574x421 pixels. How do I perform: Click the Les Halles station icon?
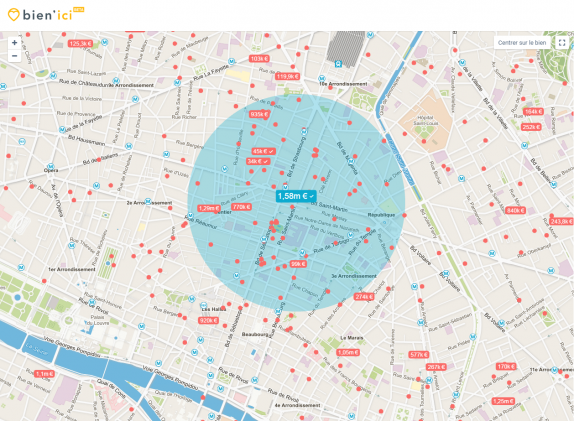(x=204, y=305)
